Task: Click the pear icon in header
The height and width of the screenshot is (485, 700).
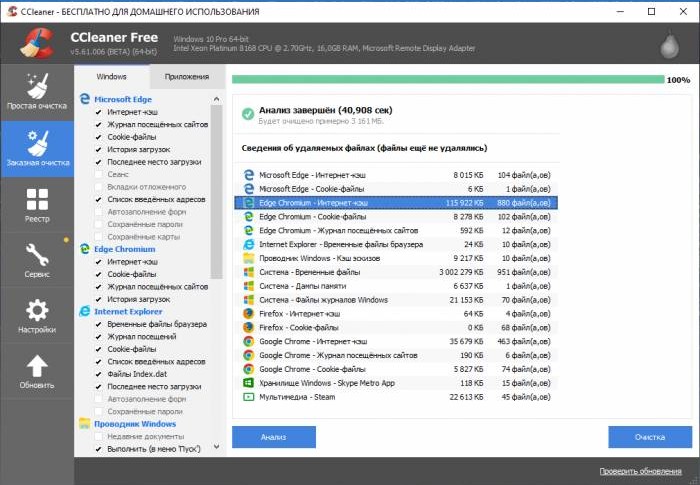Action: pos(670,45)
